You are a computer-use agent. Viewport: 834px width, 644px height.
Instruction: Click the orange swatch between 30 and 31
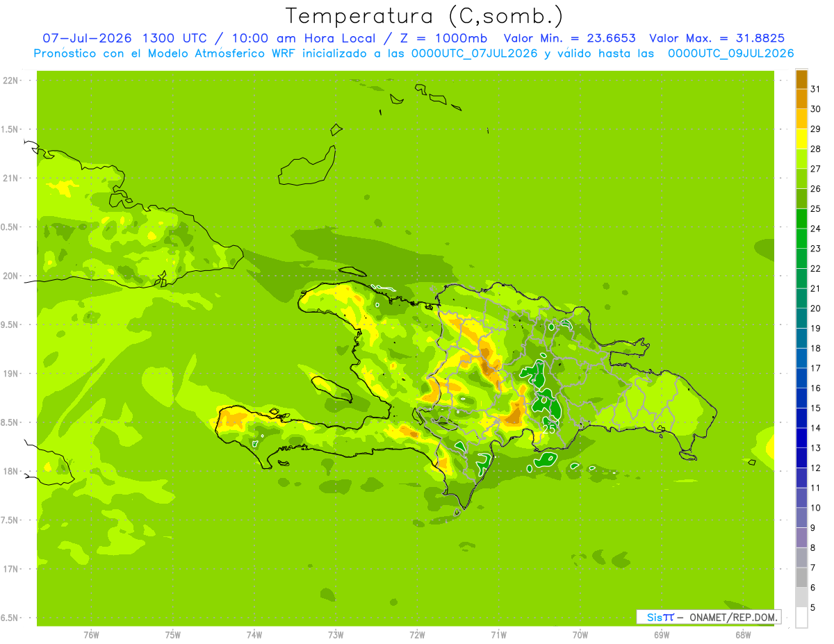coord(801,99)
